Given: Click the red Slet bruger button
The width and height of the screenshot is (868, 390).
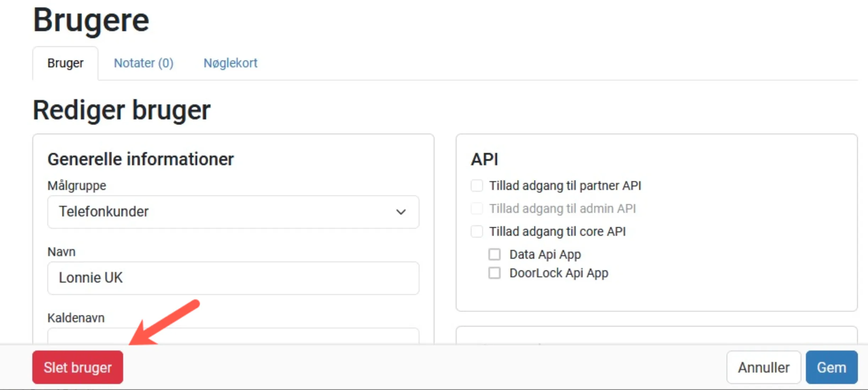Looking at the screenshot, I should tap(77, 367).
